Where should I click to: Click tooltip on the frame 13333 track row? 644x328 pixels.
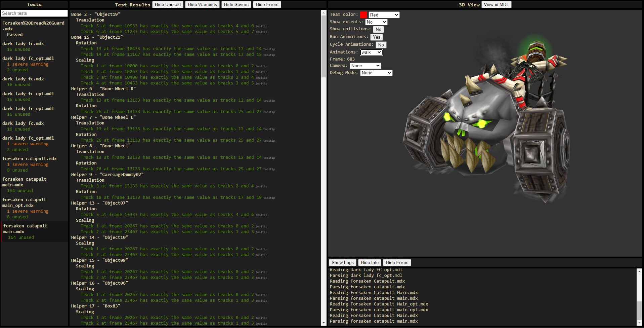(261, 215)
